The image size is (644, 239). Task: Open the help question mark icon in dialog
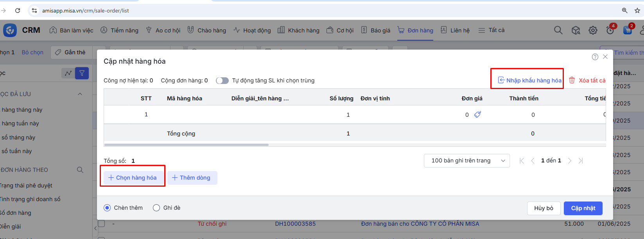595,57
